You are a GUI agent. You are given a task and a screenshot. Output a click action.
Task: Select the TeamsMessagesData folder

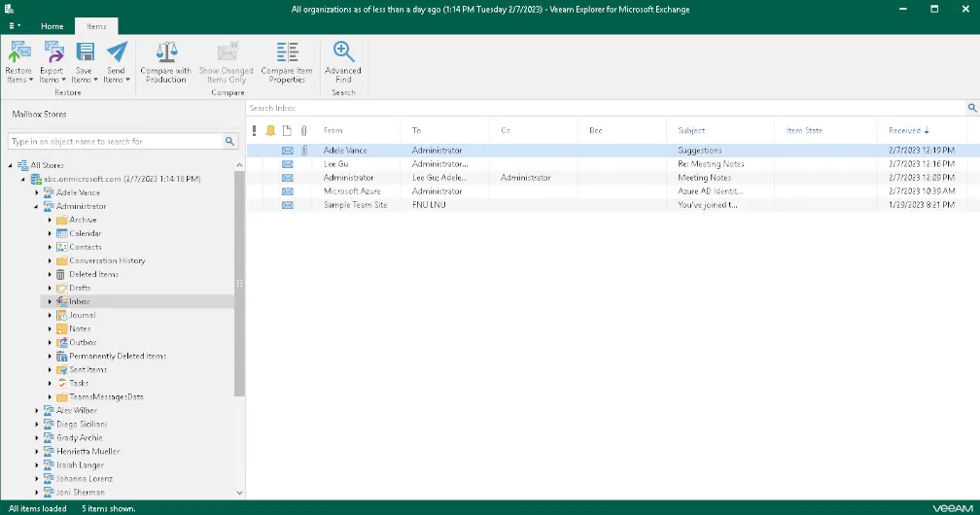pyautogui.click(x=106, y=396)
